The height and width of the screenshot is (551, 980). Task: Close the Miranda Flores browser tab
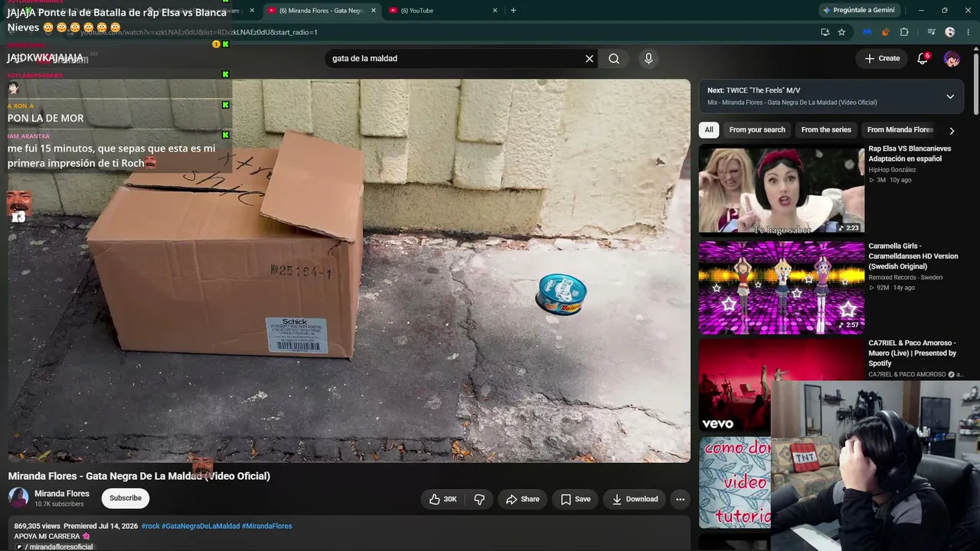[x=374, y=10]
